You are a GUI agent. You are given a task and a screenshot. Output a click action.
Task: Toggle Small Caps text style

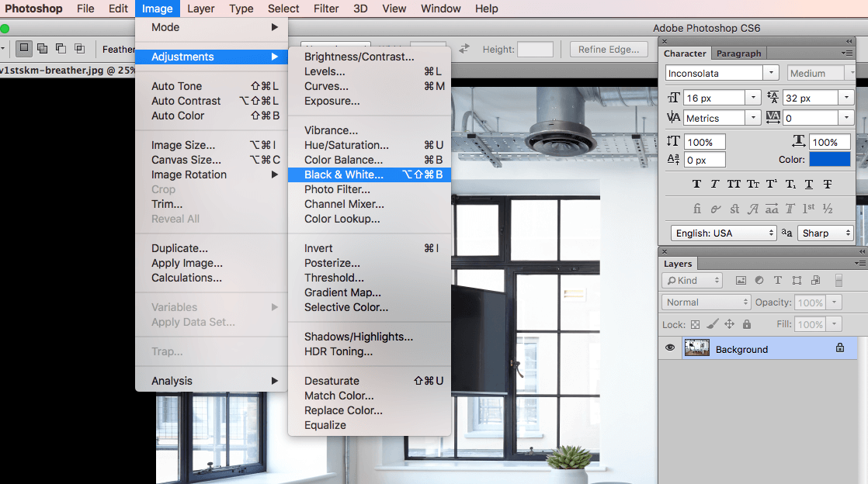753,184
